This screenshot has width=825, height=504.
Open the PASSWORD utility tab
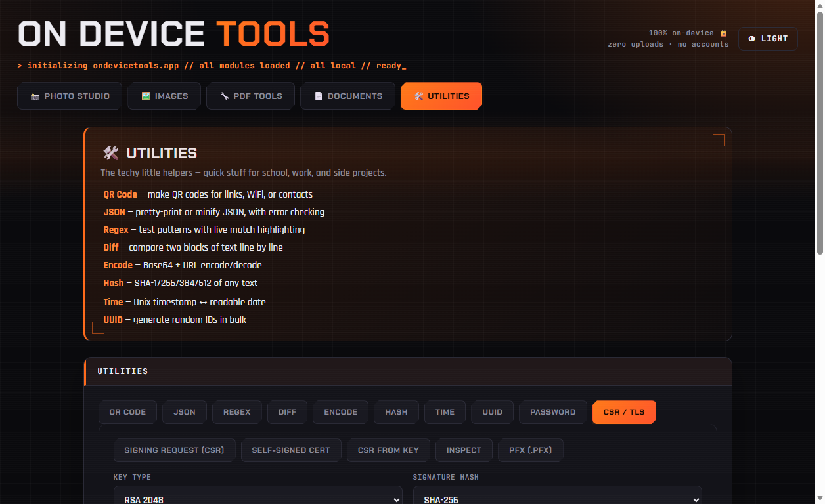point(553,412)
